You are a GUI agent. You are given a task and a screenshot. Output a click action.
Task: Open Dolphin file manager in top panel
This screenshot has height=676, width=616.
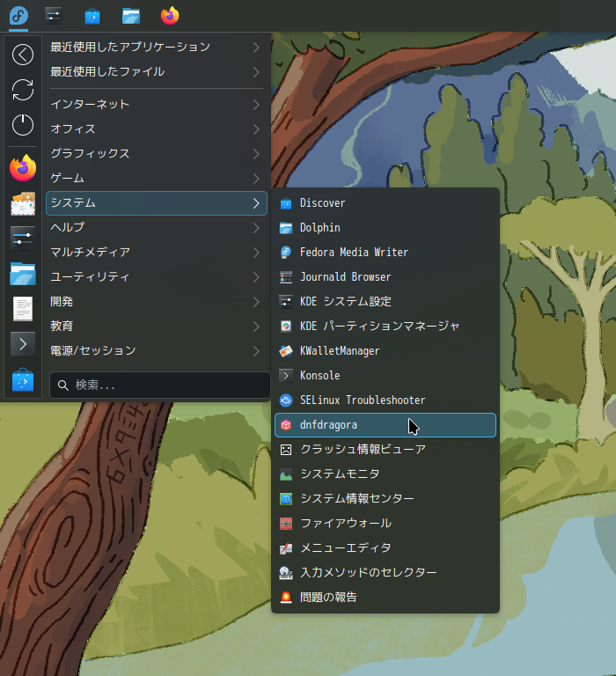(x=131, y=16)
